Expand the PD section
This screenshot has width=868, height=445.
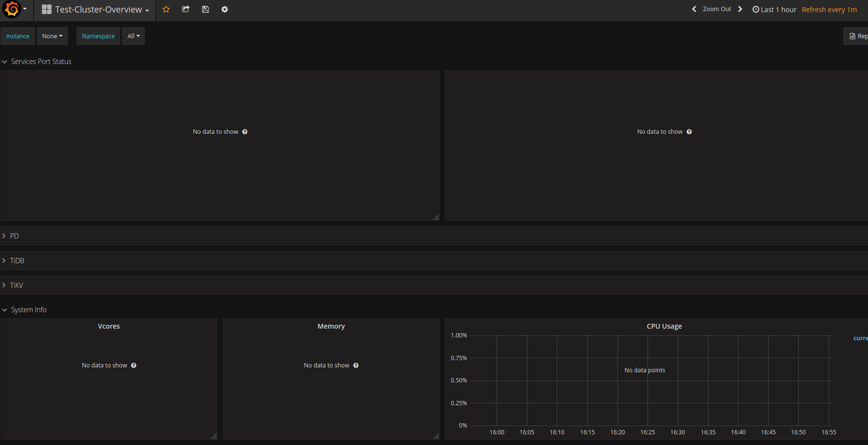coord(15,236)
